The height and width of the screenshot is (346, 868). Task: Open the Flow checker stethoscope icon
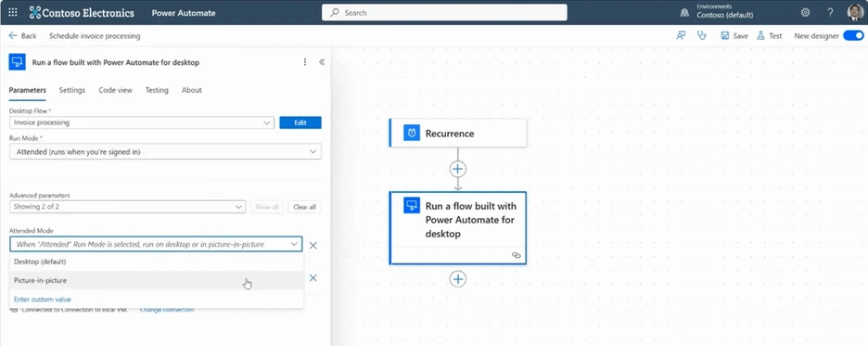tap(702, 35)
